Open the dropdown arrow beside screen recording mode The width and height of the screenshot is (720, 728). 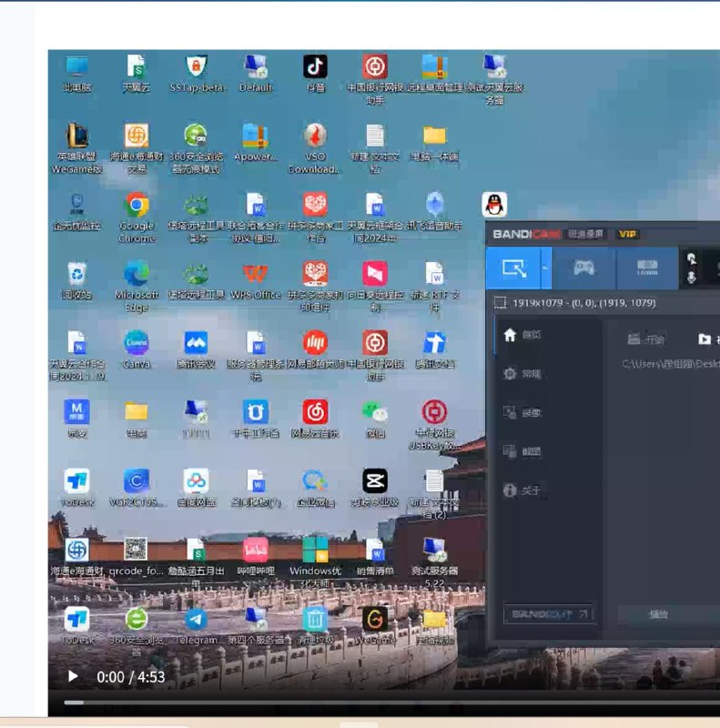(546, 268)
